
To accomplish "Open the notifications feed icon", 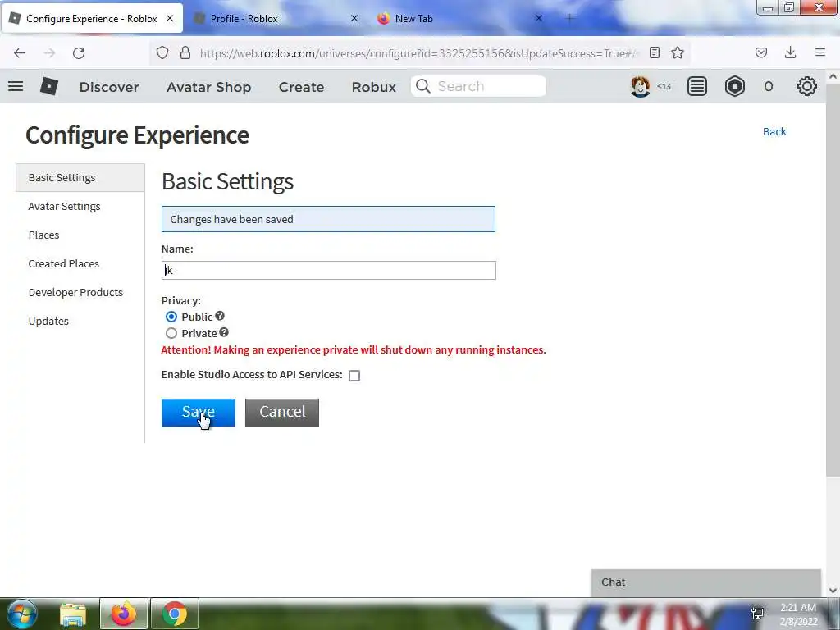I will [697, 86].
